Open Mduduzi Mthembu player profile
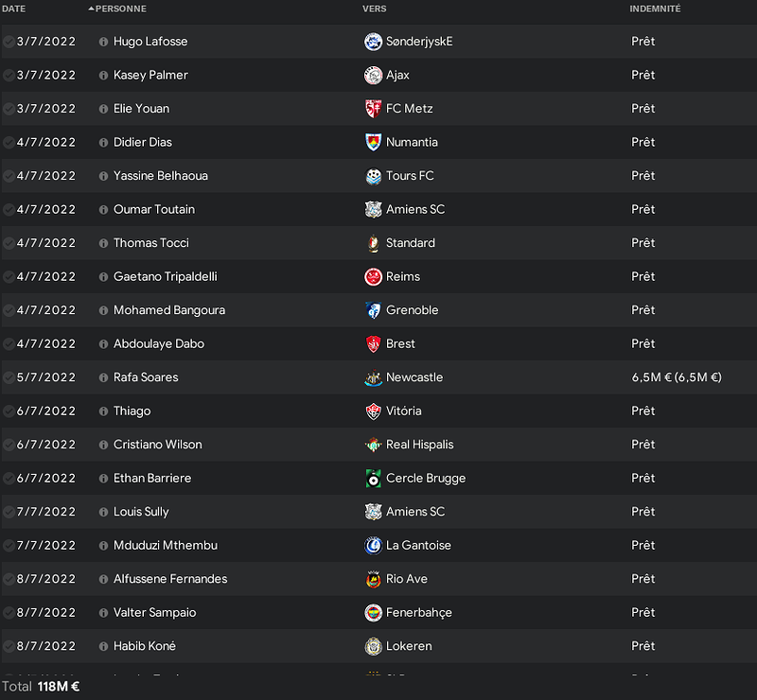The height and width of the screenshot is (700, 757). click(165, 546)
